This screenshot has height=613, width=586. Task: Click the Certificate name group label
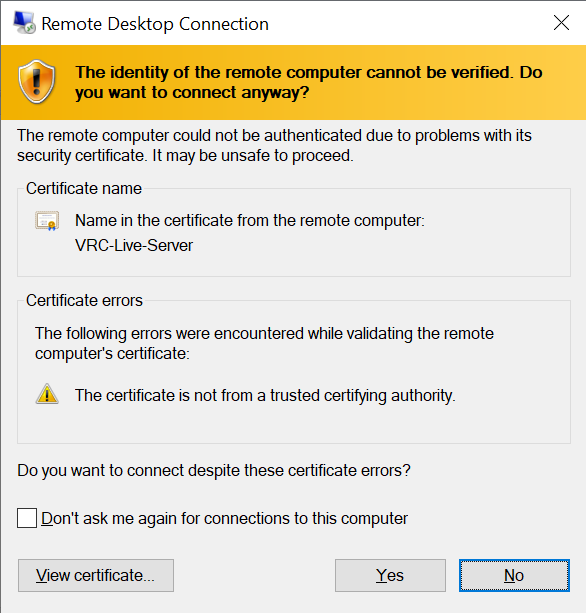(84, 188)
